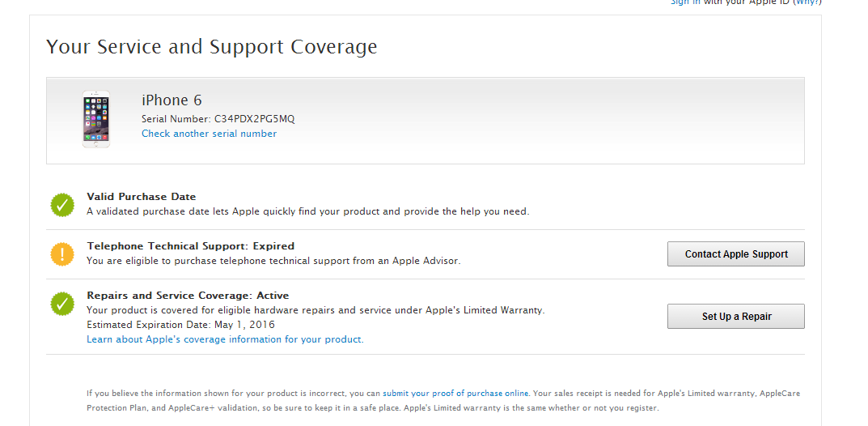
Task: Open Learn about Apple's coverage information link
Action: (225, 339)
